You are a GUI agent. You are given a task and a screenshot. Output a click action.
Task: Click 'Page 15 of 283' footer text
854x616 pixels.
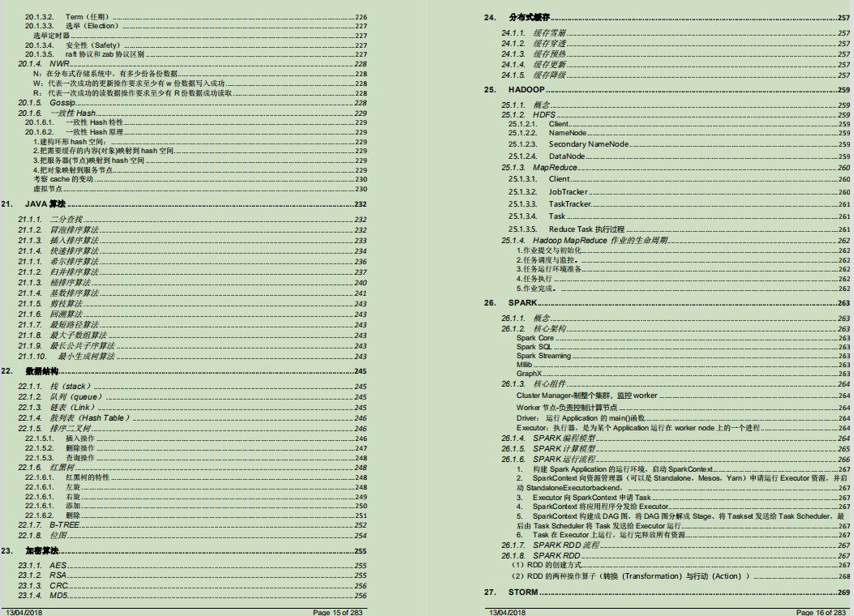[x=337, y=612]
